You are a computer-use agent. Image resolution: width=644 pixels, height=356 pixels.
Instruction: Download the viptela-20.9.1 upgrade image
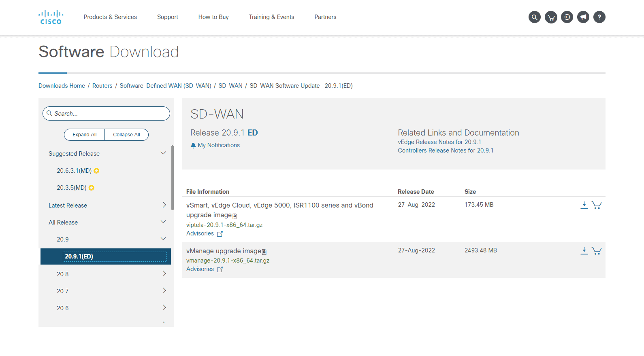point(584,205)
